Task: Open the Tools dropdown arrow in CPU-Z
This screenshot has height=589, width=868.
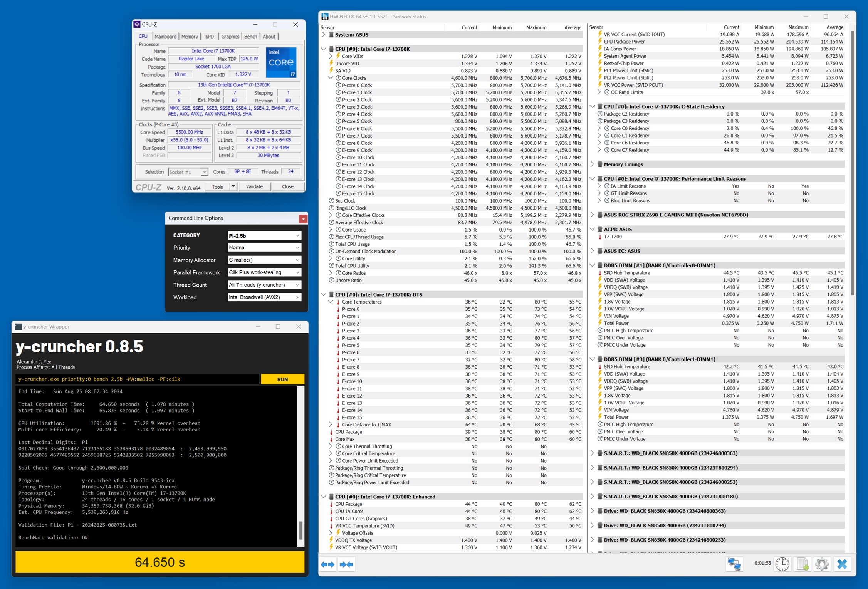Action: point(233,187)
